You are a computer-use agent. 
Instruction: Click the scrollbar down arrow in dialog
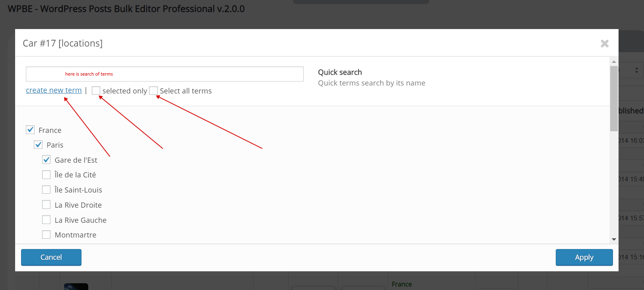[614, 239]
